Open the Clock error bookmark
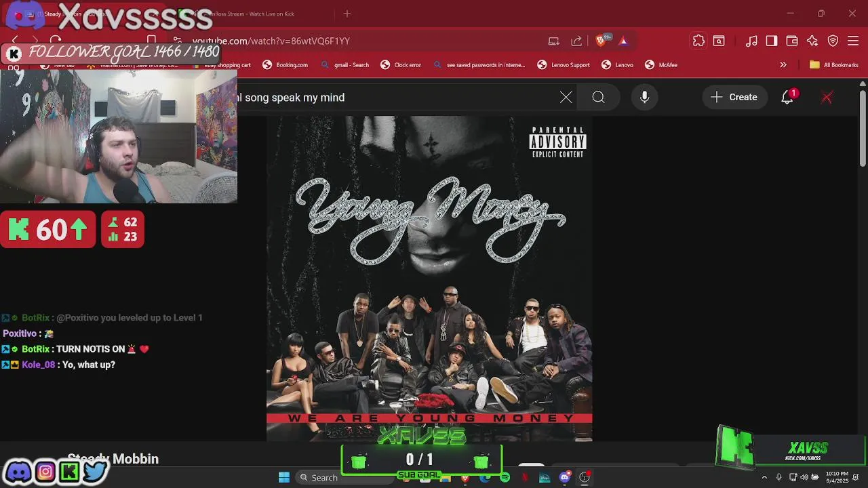The width and height of the screenshot is (868, 488). (401, 65)
